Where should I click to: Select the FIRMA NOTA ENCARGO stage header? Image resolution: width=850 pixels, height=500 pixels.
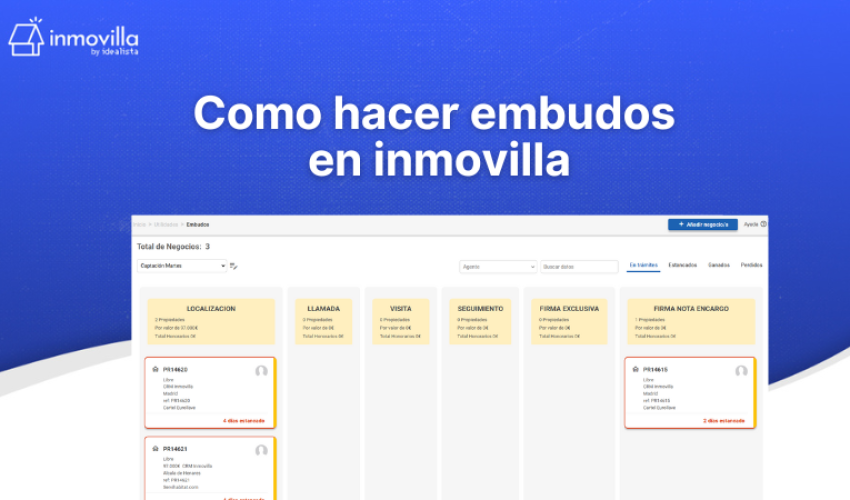pyautogui.click(x=690, y=309)
